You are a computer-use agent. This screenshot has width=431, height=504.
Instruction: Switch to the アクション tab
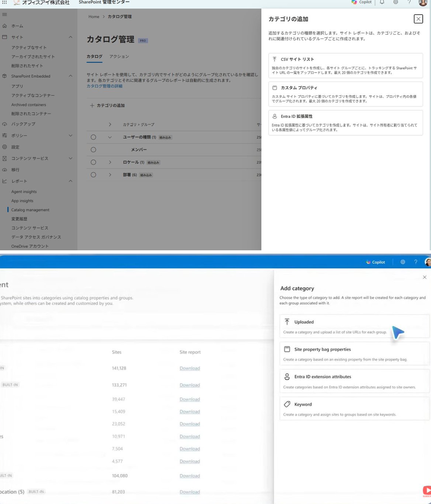tap(119, 56)
